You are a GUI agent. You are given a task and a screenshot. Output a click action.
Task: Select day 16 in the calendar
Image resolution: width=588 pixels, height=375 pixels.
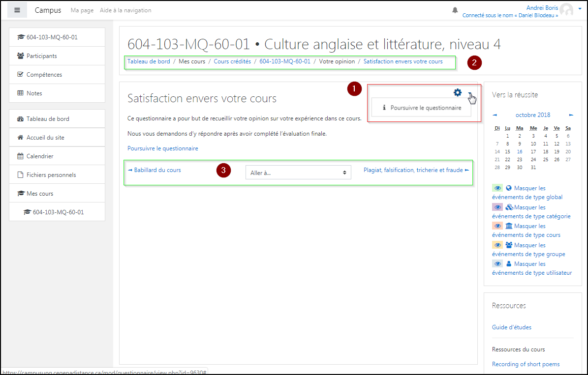point(520,151)
